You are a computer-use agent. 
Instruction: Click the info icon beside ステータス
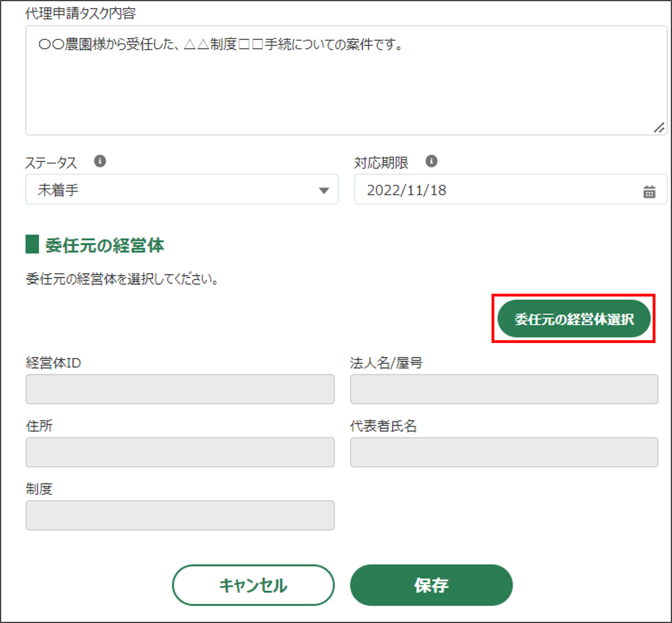click(100, 161)
